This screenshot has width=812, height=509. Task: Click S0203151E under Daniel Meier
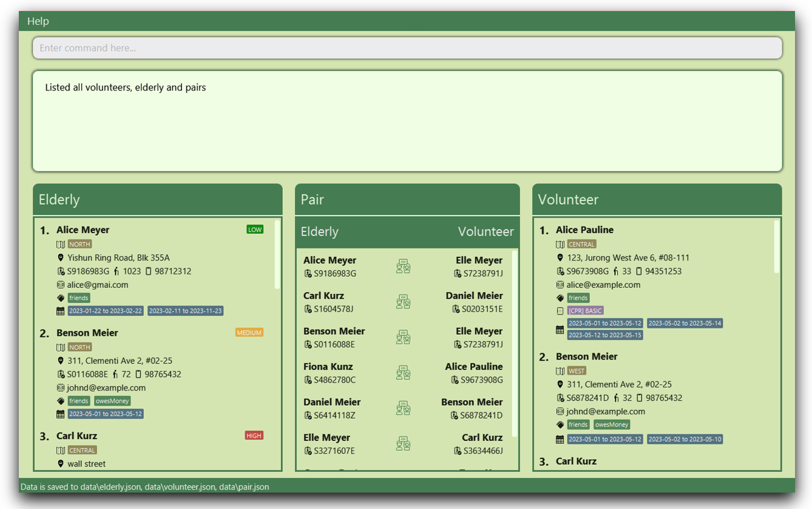482,309
